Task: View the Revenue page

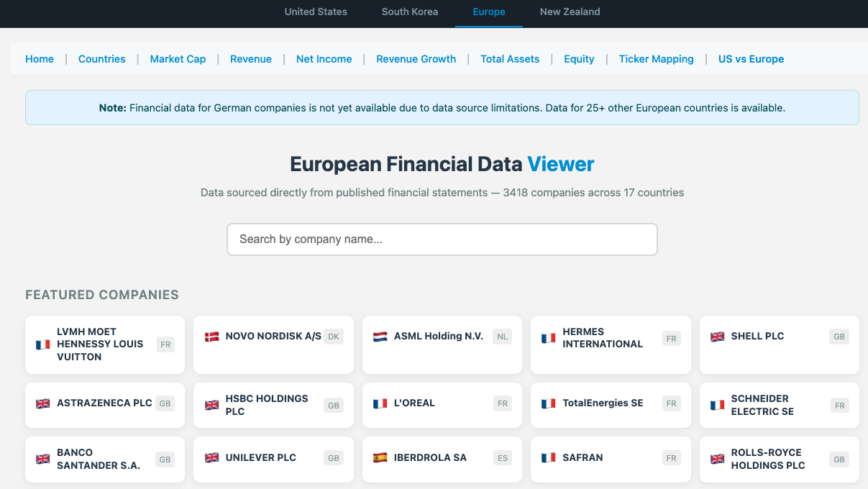Action: point(251,59)
